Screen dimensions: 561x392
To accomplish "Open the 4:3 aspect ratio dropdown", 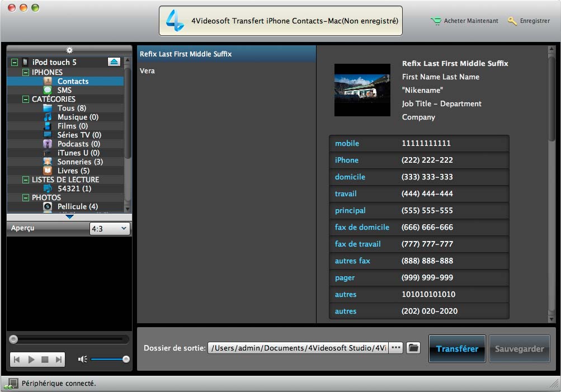I will (x=110, y=229).
